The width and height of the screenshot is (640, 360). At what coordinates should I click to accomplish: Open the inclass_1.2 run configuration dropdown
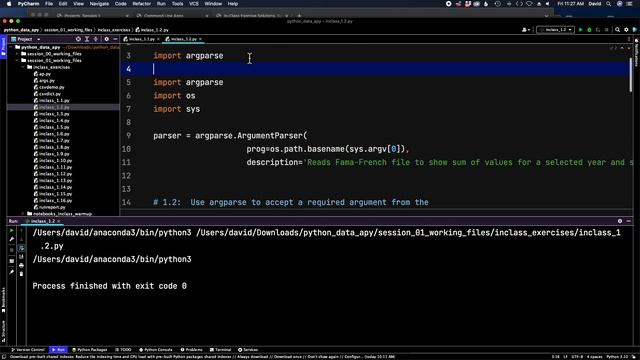pyautogui.click(x=556, y=30)
